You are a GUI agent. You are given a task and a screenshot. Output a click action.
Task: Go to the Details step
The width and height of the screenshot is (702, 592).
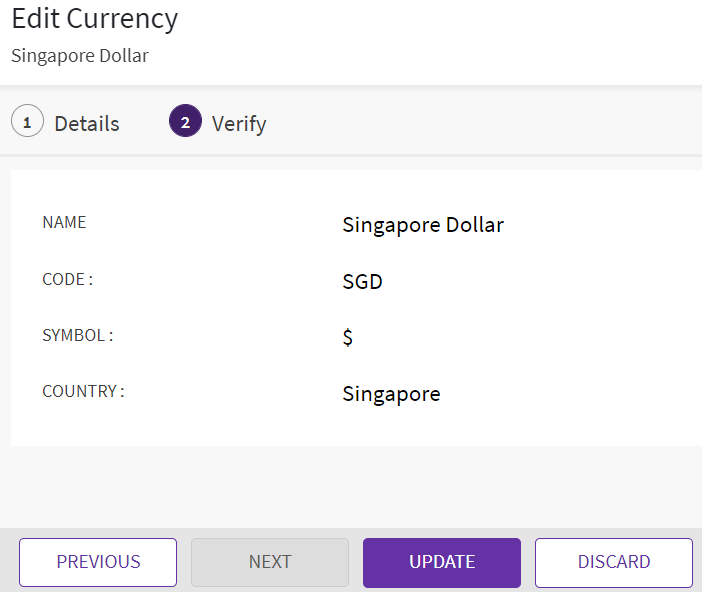87,124
